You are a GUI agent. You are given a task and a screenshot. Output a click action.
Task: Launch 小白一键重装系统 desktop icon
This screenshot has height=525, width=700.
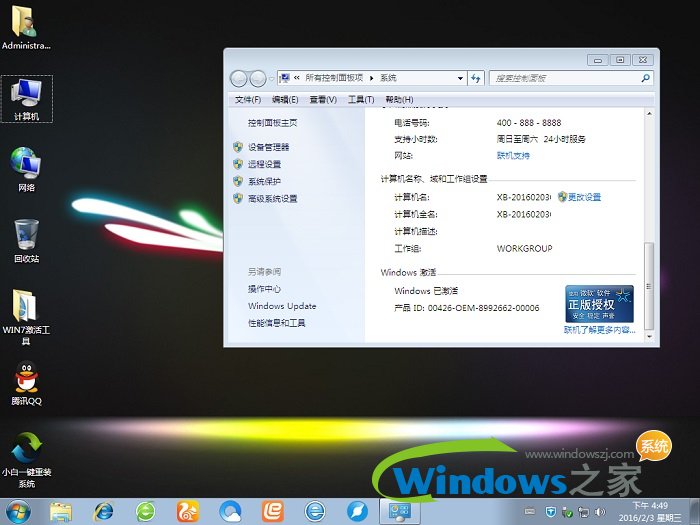(x=26, y=460)
